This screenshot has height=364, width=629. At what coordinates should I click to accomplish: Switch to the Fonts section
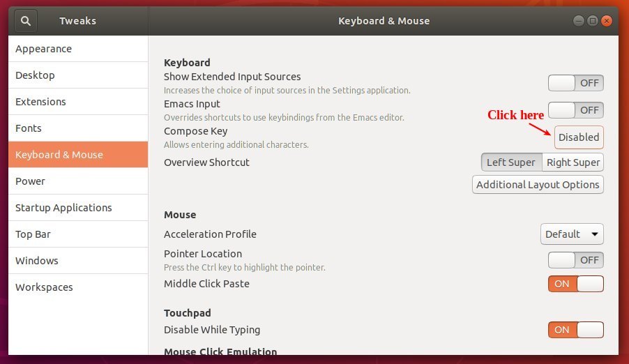(x=78, y=128)
